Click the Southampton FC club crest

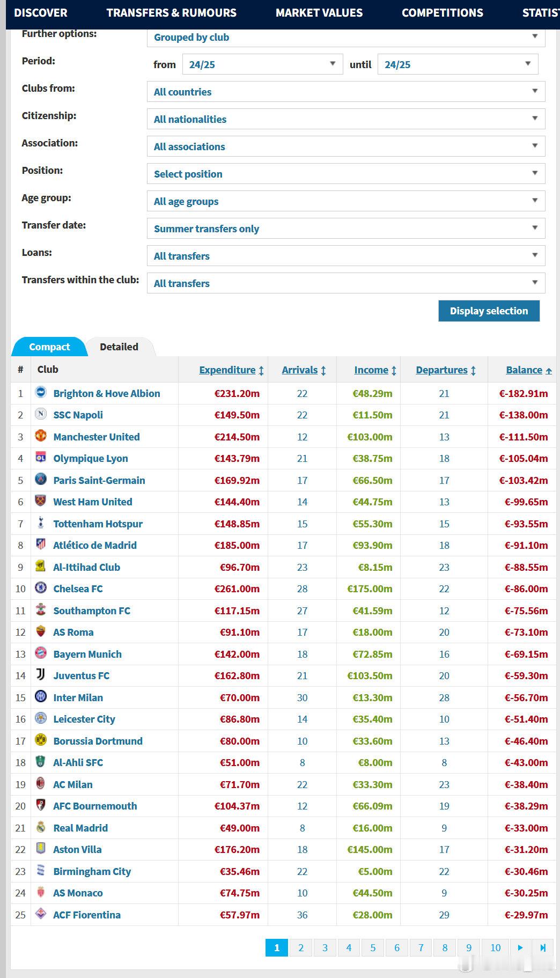point(41,609)
